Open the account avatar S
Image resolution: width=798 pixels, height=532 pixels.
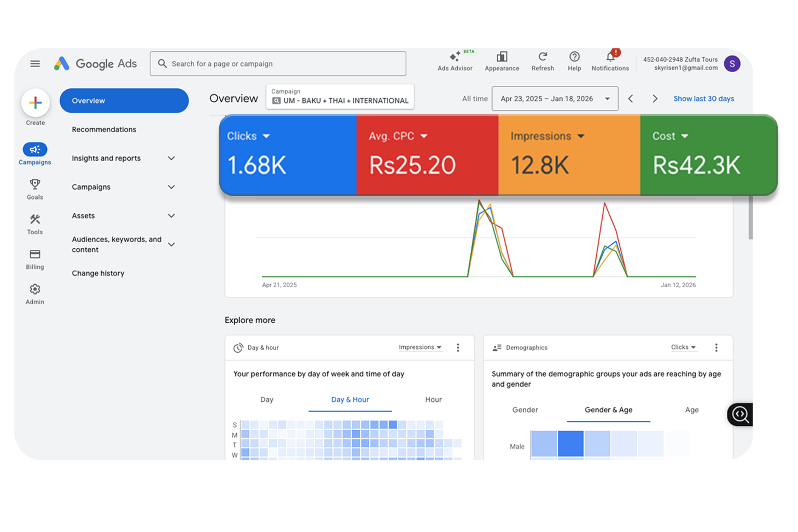click(732, 63)
